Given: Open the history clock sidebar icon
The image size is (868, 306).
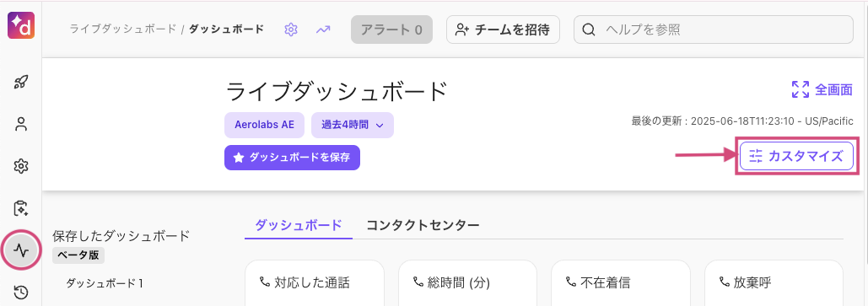Looking at the screenshot, I should (x=21, y=293).
